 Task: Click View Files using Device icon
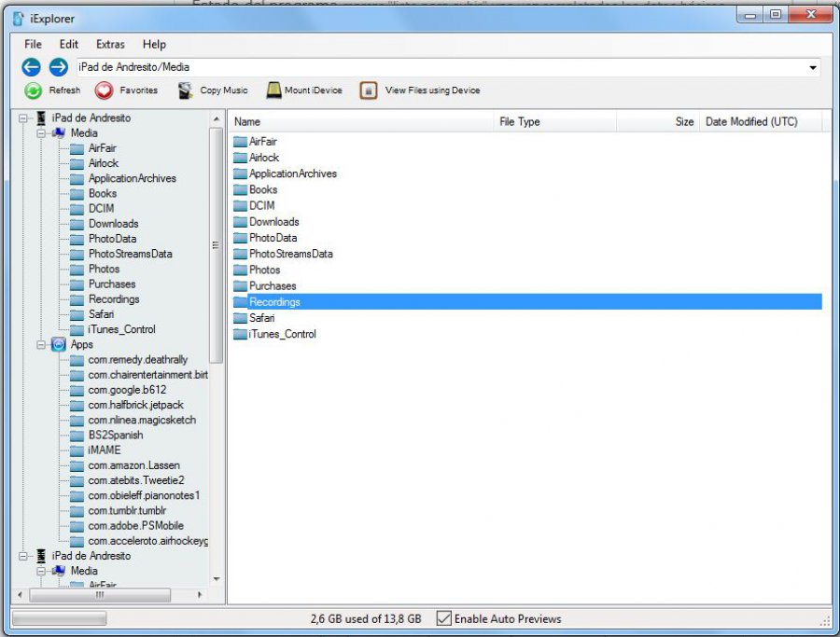click(369, 90)
